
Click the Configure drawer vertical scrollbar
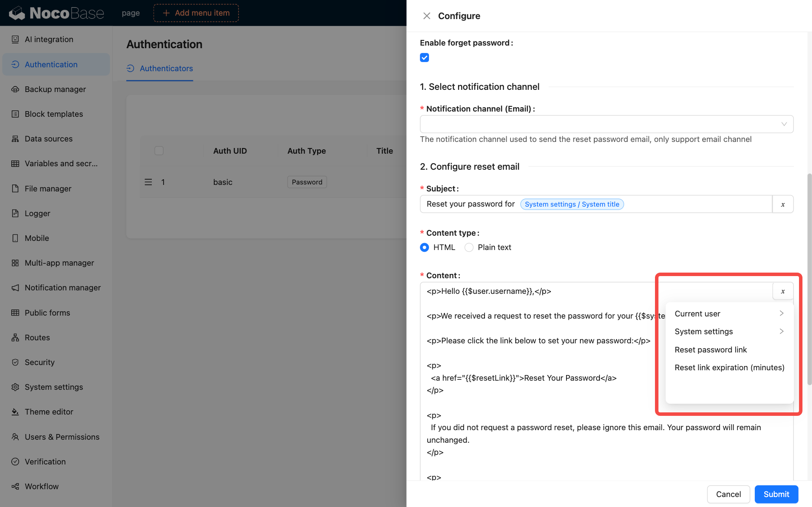(x=809, y=278)
